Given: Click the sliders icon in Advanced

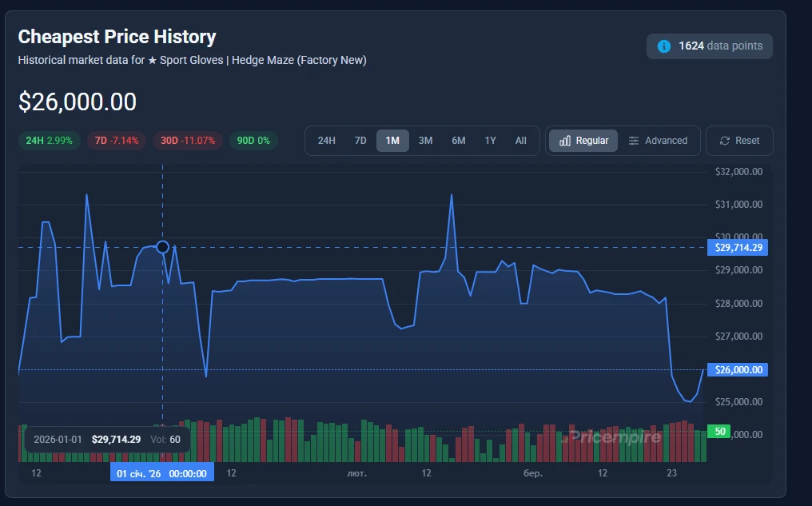Looking at the screenshot, I should point(634,141).
